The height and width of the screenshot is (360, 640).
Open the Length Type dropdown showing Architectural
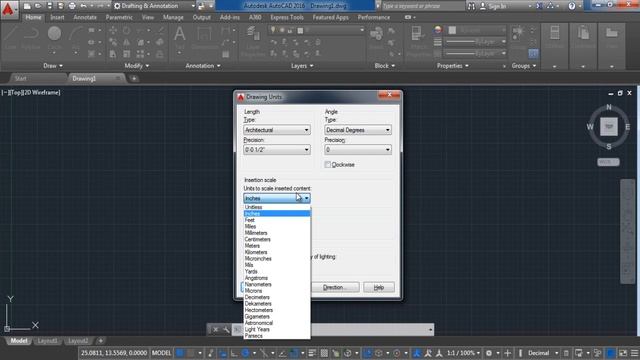point(277,130)
